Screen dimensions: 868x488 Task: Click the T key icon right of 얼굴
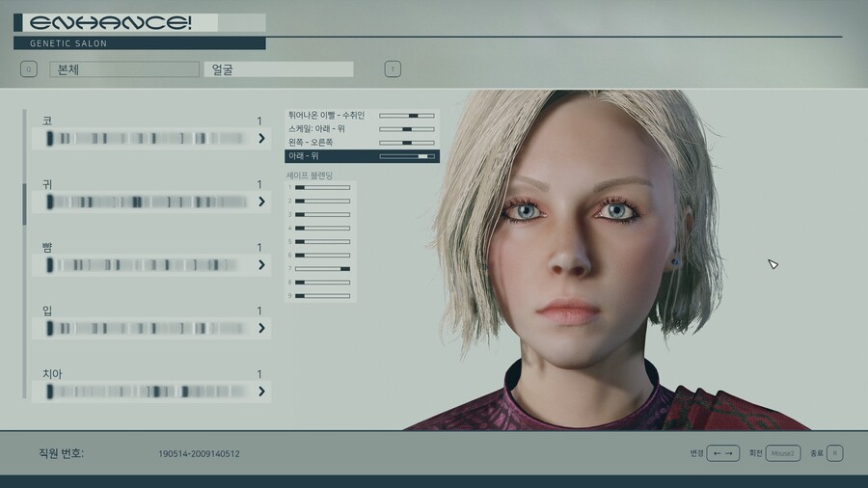tap(393, 69)
